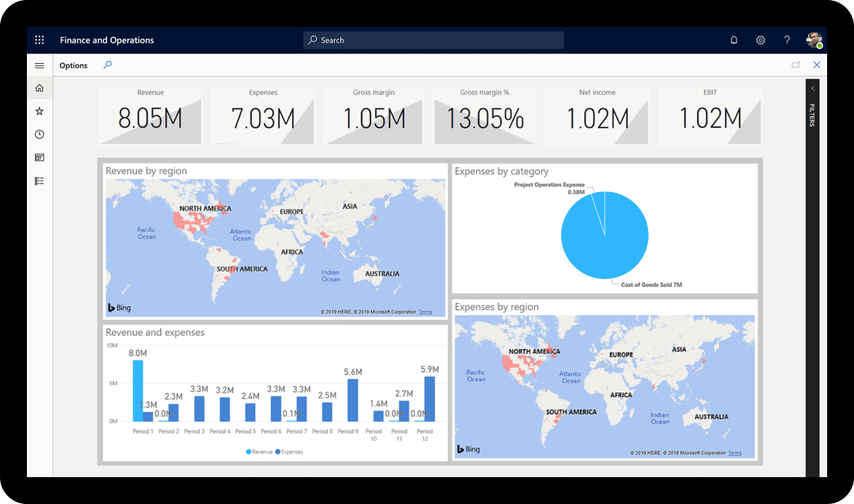The height and width of the screenshot is (504, 854).
Task: Switch to the Options tab
Action: tap(73, 65)
